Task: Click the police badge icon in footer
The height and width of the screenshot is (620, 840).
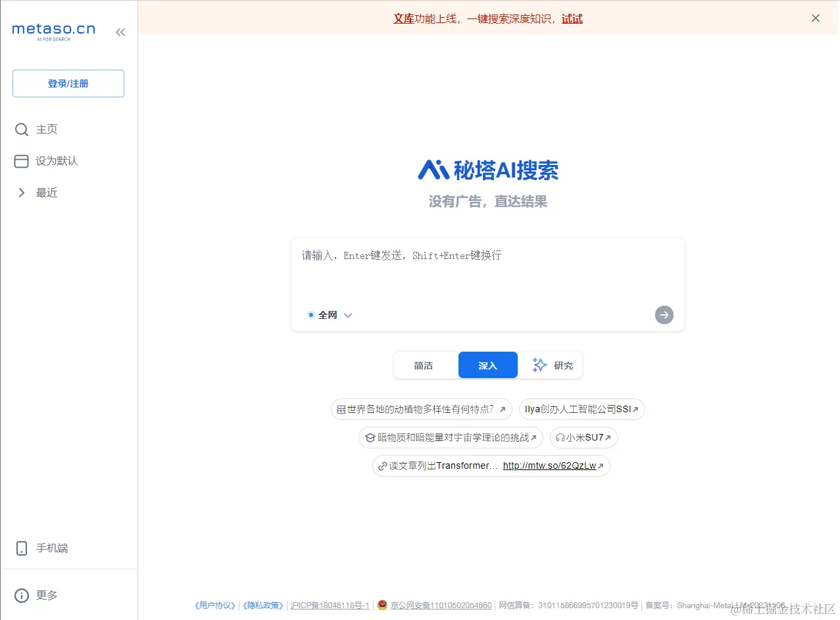Action: [x=382, y=605]
